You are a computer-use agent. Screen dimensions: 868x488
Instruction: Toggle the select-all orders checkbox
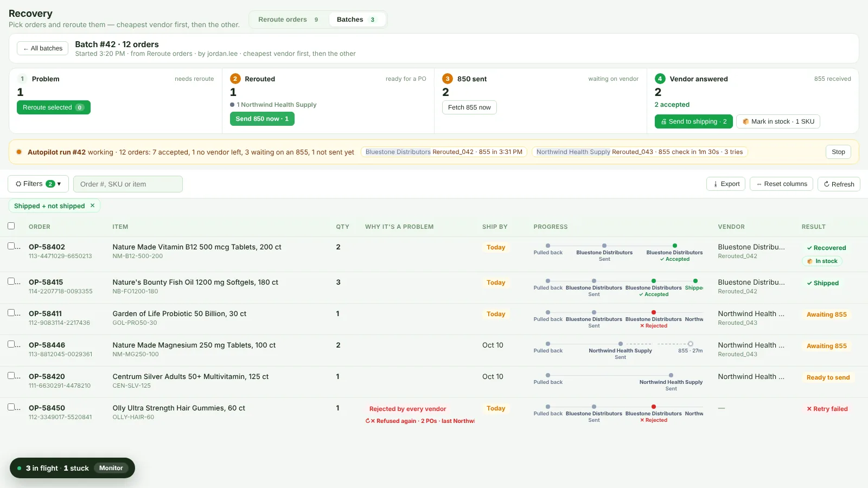pyautogui.click(x=11, y=226)
